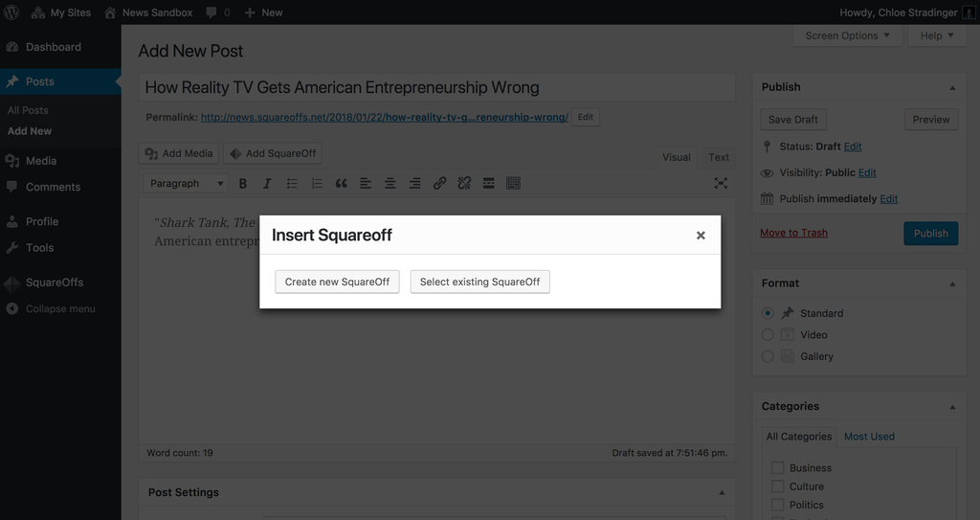This screenshot has height=520, width=980.
Task: Switch to the Text editor tab
Action: pyautogui.click(x=718, y=157)
